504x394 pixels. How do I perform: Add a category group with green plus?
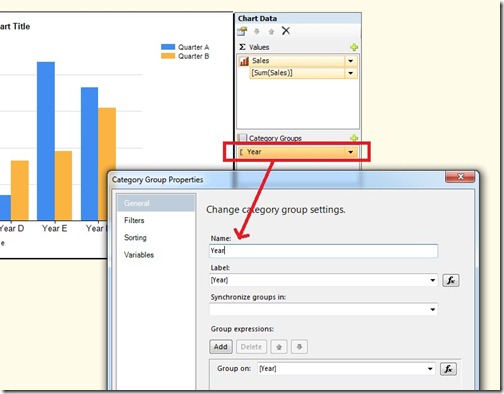click(354, 138)
